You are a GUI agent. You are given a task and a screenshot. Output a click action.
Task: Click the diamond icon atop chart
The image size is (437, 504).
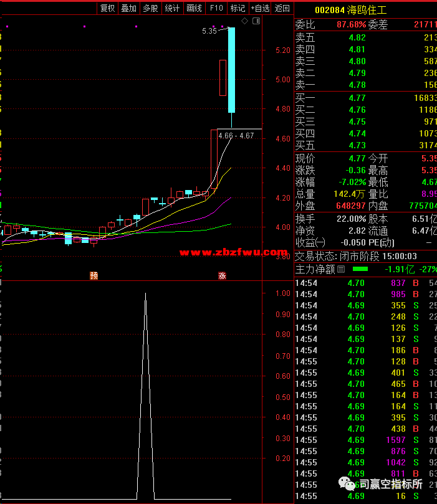coord(245,21)
